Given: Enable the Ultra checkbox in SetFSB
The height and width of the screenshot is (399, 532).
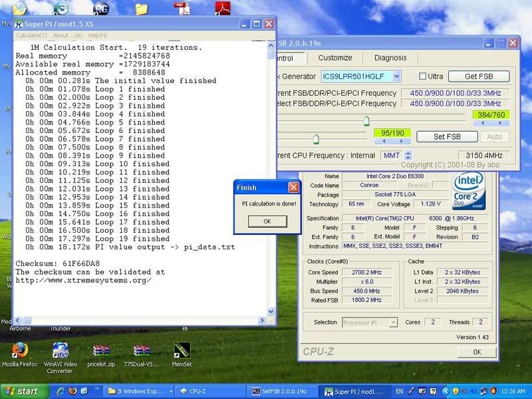Looking at the screenshot, I should click(x=424, y=76).
